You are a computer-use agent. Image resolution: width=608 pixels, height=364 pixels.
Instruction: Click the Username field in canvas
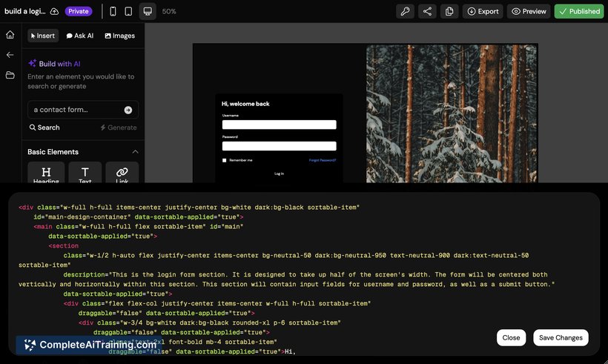(x=280, y=125)
